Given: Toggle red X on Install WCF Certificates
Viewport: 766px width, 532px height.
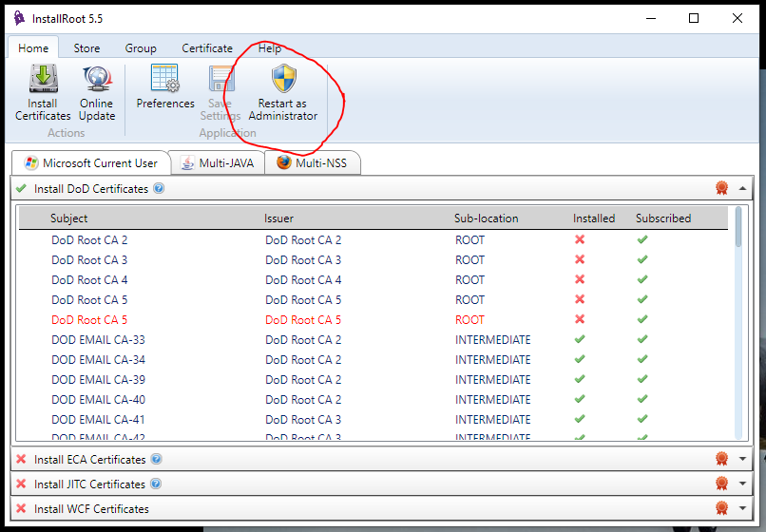Looking at the screenshot, I should (x=21, y=508).
